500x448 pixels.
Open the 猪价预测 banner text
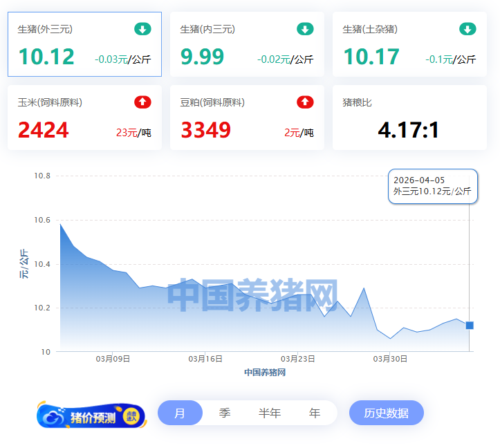point(93,417)
